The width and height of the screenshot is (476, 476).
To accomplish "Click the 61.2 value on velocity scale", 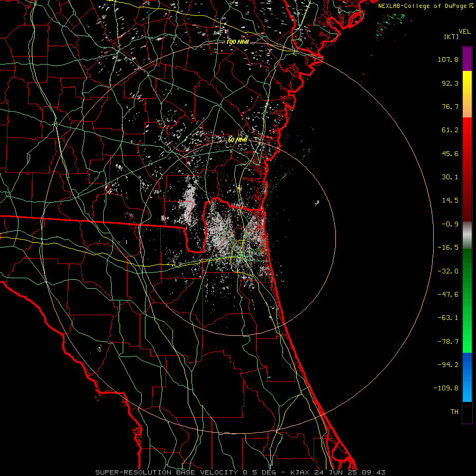I will tap(450, 130).
